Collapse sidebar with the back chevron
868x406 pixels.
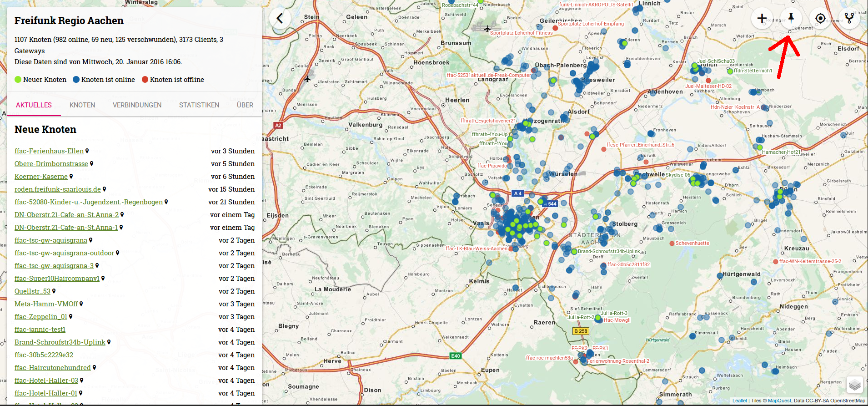[280, 18]
